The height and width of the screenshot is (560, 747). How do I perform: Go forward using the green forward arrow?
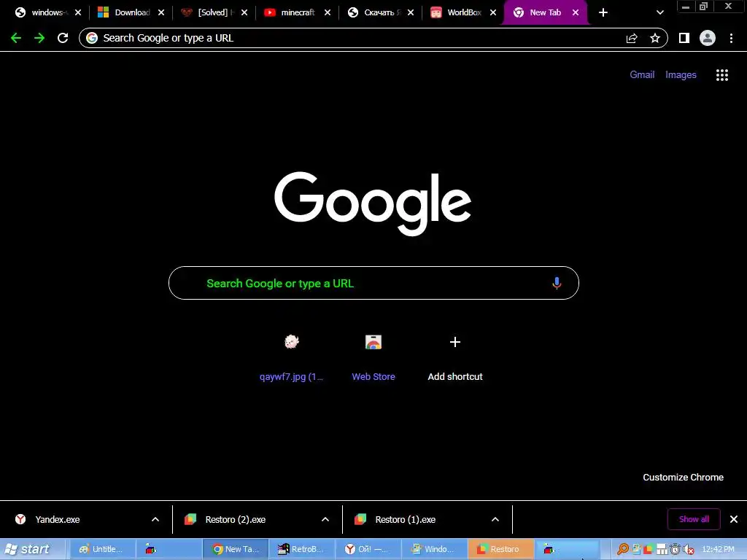[x=39, y=38]
